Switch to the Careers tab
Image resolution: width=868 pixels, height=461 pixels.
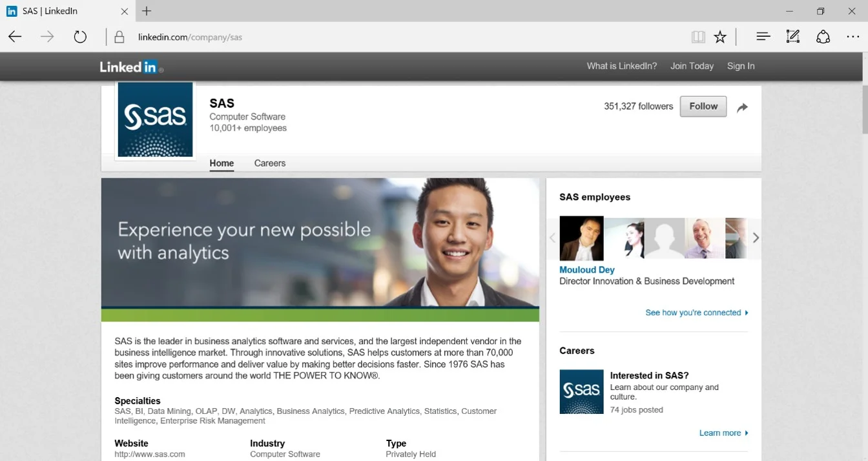coord(270,163)
